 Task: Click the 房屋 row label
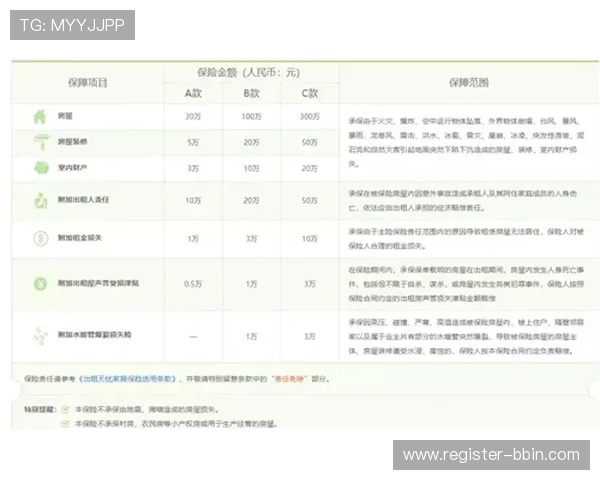click(65, 116)
